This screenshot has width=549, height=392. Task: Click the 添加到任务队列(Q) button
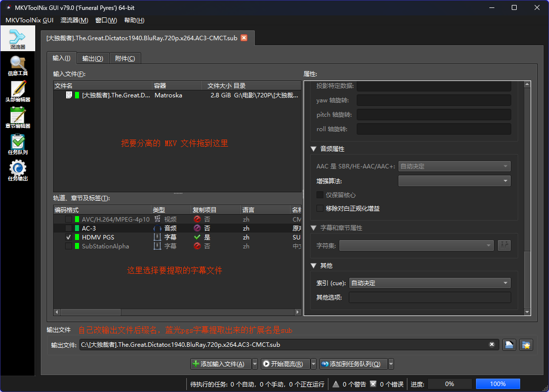coord(354,364)
